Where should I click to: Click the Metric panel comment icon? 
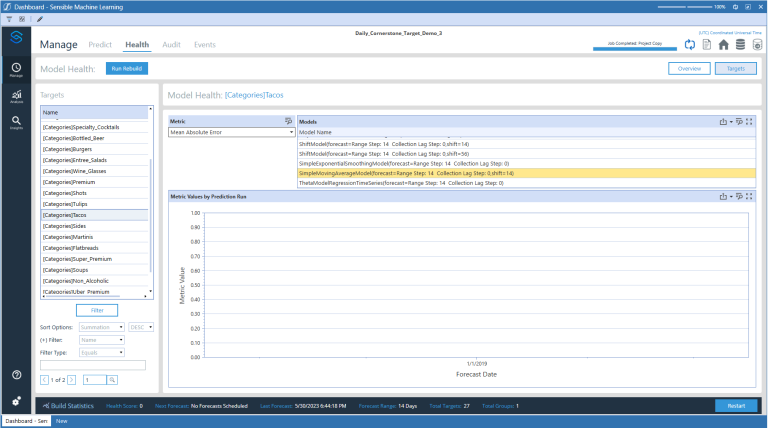pyautogui.click(x=288, y=121)
